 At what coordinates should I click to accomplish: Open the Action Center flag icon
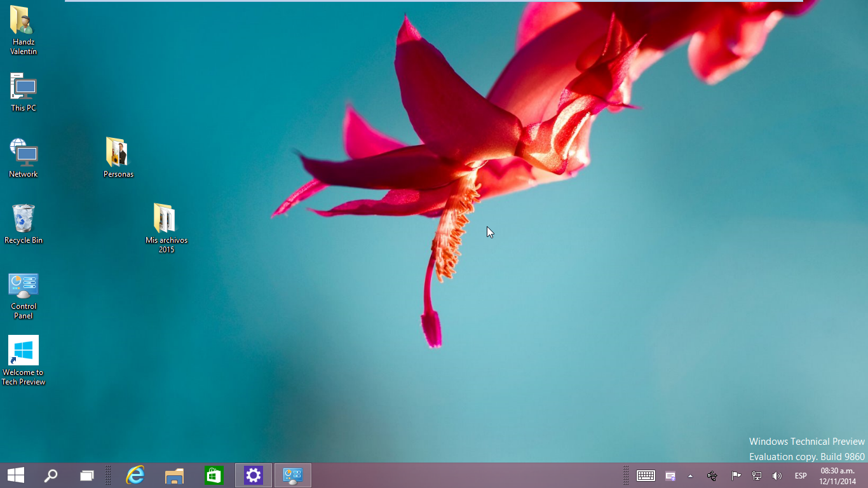tap(736, 476)
